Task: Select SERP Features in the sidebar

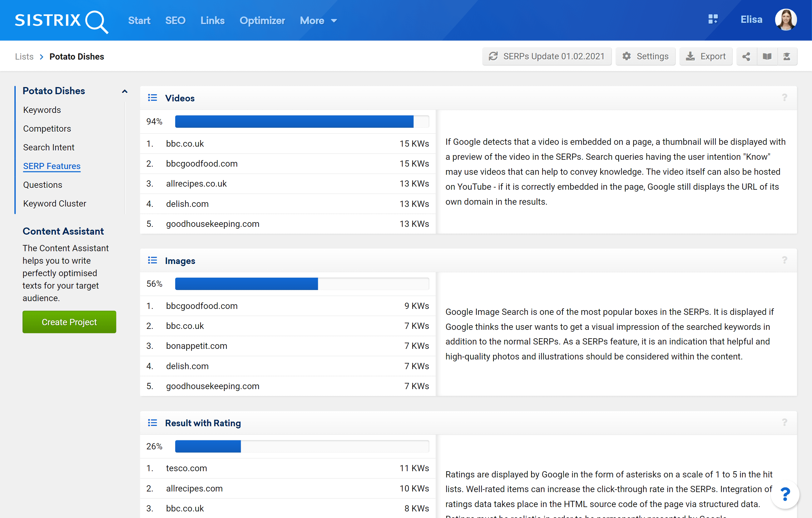Action: (52, 166)
